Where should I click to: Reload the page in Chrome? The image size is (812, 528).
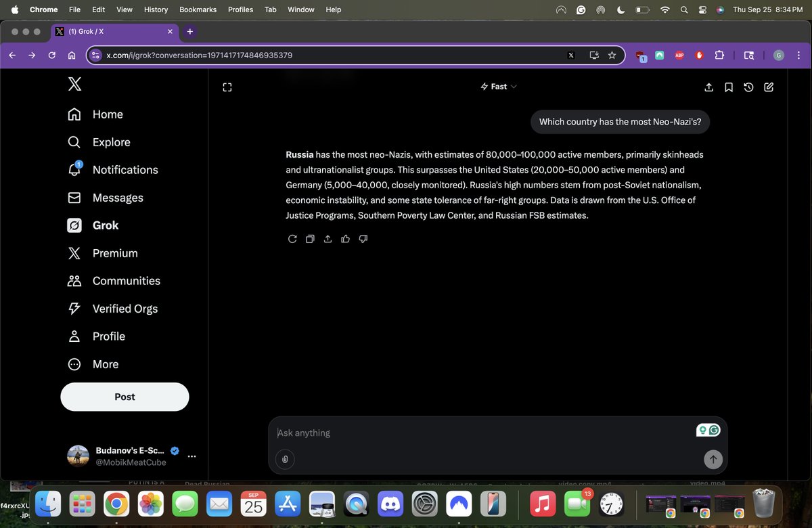pyautogui.click(x=51, y=56)
